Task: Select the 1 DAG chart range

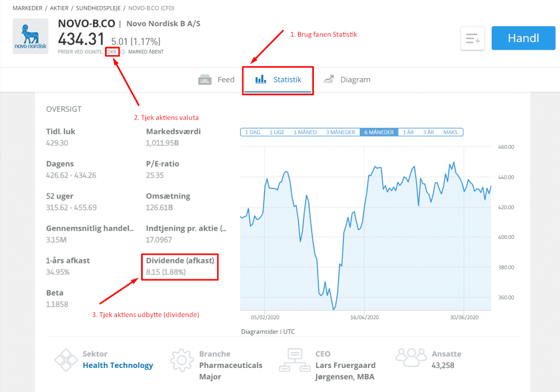Action: pyautogui.click(x=253, y=132)
